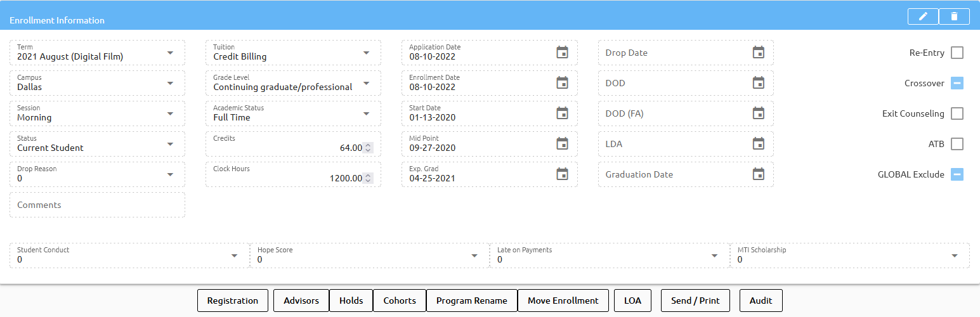Click the Move Enrollment button
The width and height of the screenshot is (980, 317).
[x=563, y=301]
